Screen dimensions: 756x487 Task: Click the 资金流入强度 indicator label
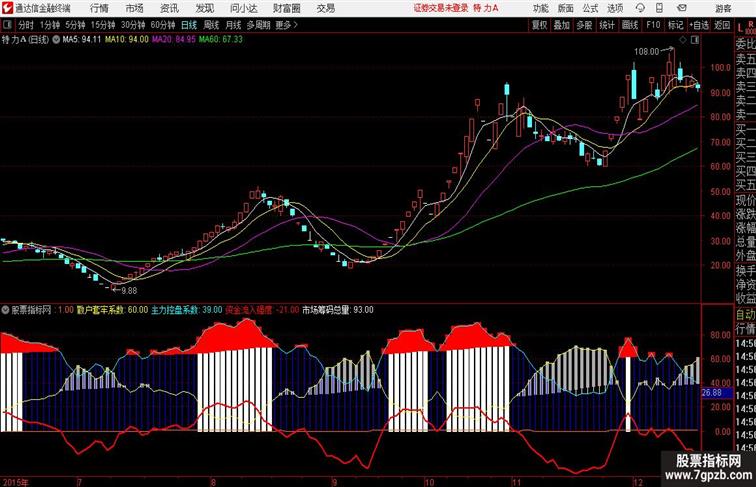[x=262, y=310]
